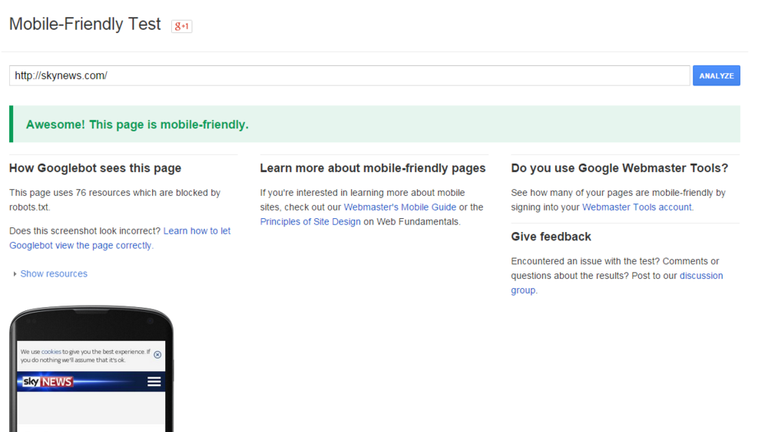Click the cookies link in phone preview
Viewport: 768px width, 432px height.
(x=52, y=352)
